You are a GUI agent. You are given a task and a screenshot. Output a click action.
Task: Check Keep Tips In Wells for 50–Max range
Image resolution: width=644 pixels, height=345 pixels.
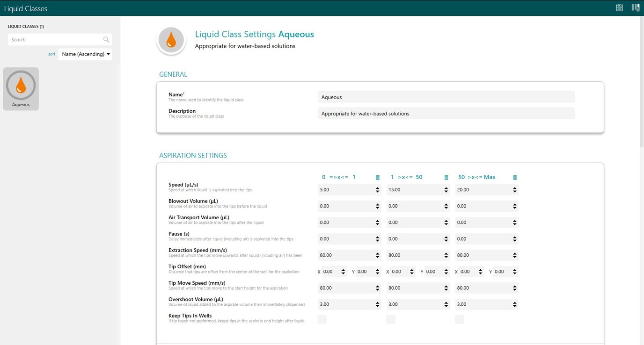pos(459,319)
